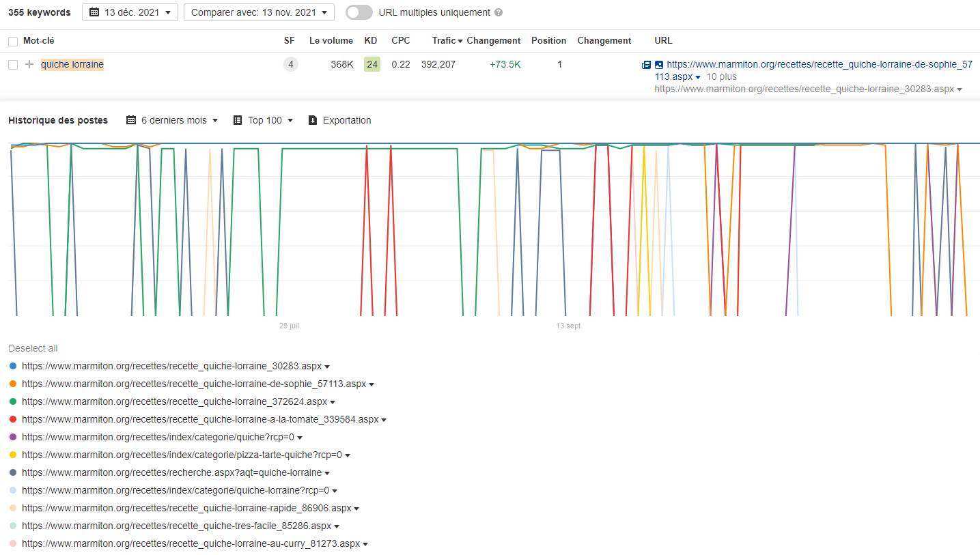Click the calendar icon beside 6 derniers mois
The width and height of the screenshot is (980, 555).
click(131, 120)
